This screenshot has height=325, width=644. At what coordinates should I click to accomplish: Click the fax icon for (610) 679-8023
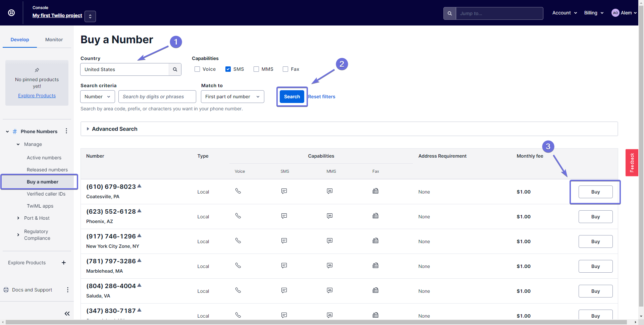[376, 191]
